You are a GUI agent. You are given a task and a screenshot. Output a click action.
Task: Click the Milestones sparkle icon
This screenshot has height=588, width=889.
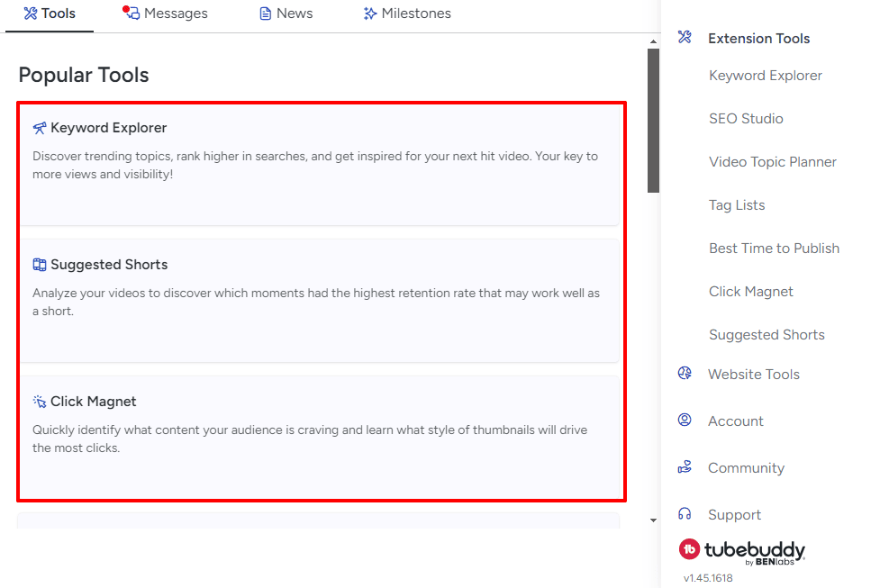[370, 14]
